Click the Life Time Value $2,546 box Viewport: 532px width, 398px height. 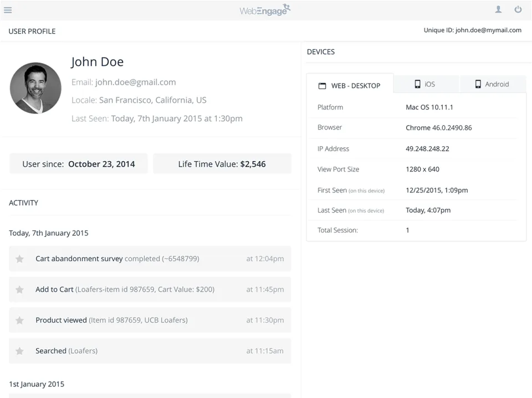point(222,164)
